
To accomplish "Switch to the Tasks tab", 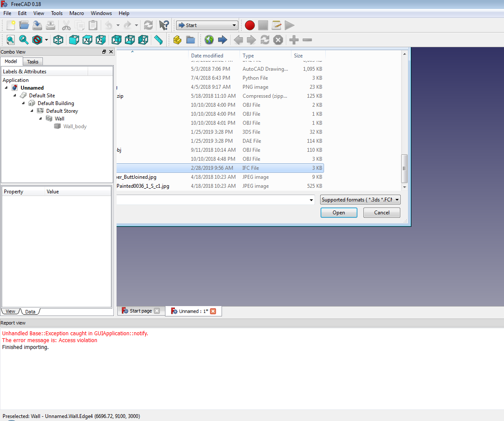I will coord(33,61).
